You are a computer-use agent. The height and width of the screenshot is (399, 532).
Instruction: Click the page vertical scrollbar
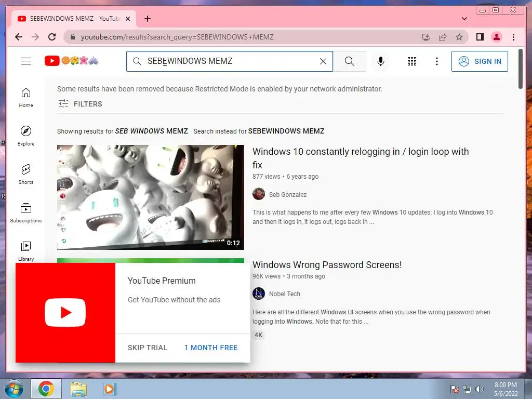click(521, 69)
